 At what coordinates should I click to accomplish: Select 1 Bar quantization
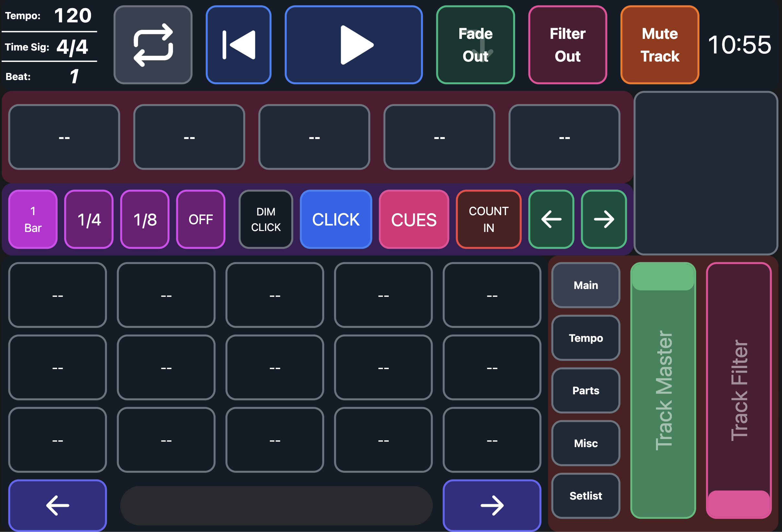coord(33,219)
